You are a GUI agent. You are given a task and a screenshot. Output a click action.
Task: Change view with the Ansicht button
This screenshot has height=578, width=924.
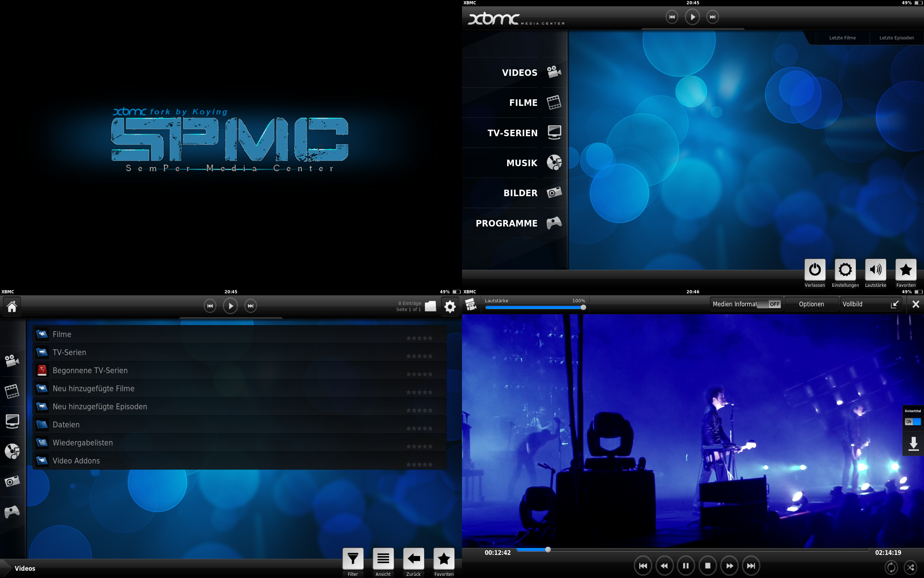[383, 558]
